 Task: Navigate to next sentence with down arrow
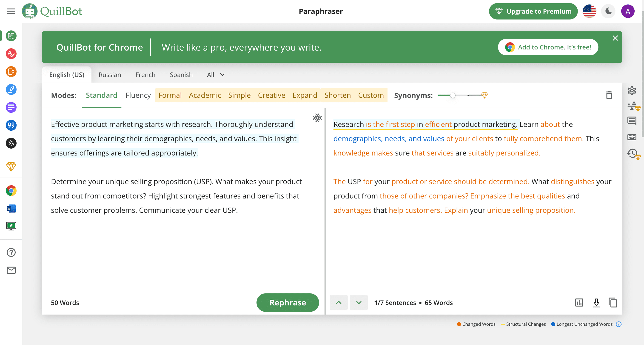[x=359, y=302]
